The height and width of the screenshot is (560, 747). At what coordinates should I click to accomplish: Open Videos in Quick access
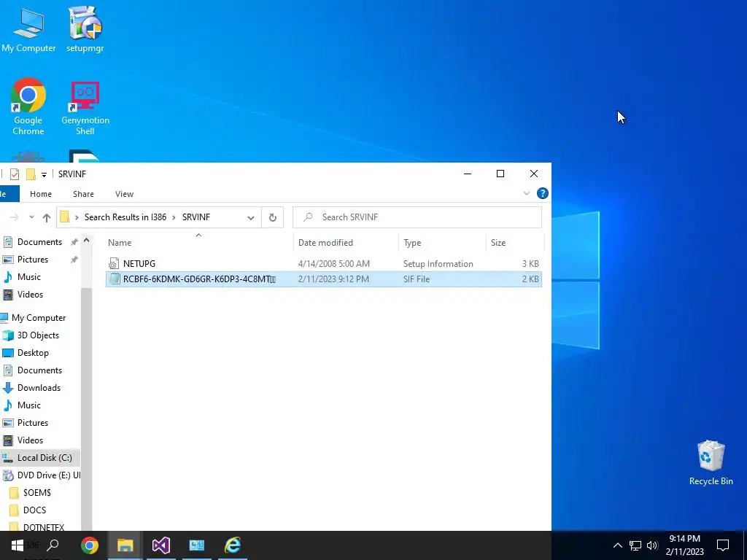point(30,295)
